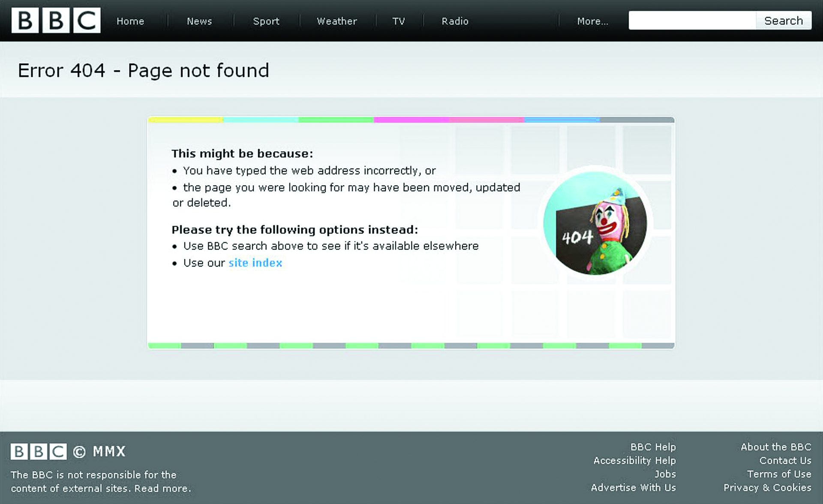Click the News navigation icon
Image resolution: width=823 pixels, height=504 pixels.
[x=199, y=21]
